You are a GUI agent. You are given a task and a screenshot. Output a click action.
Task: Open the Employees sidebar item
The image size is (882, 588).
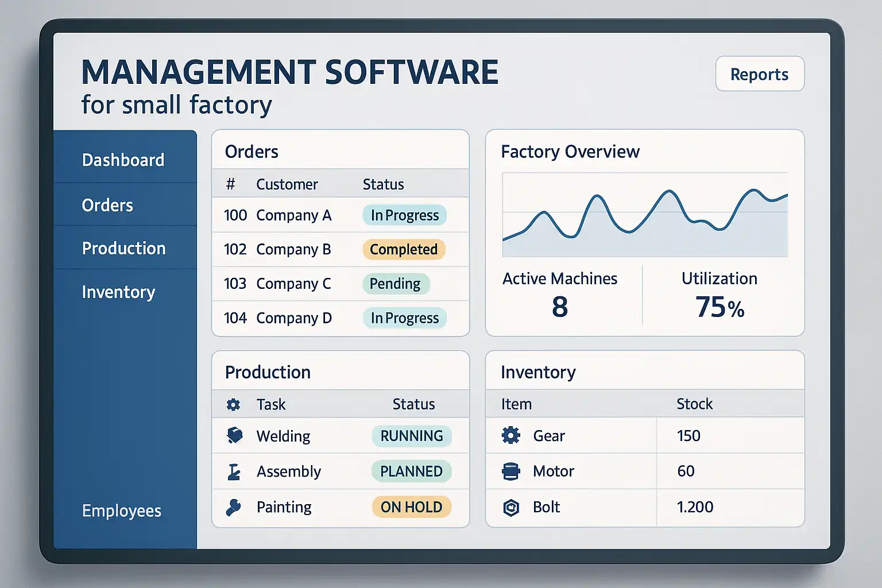122,510
